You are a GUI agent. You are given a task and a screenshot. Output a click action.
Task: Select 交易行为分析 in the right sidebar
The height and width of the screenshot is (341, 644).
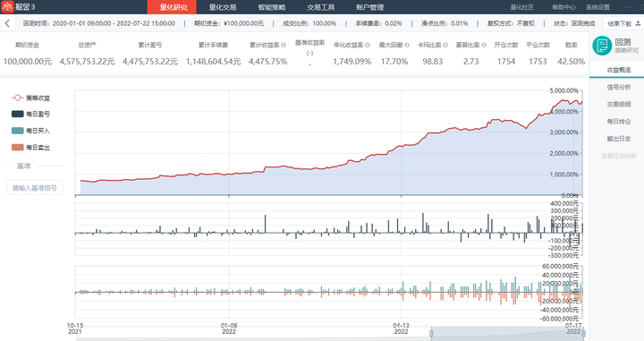click(619, 156)
